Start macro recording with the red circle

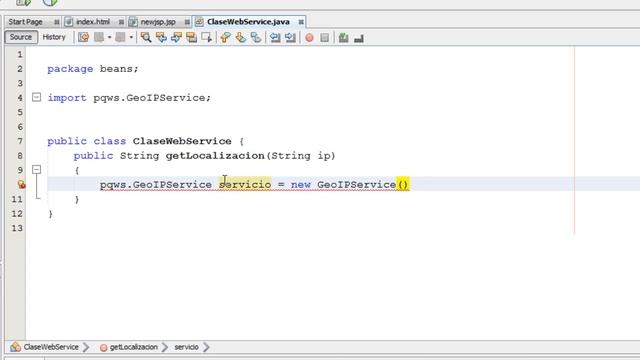coord(309,38)
